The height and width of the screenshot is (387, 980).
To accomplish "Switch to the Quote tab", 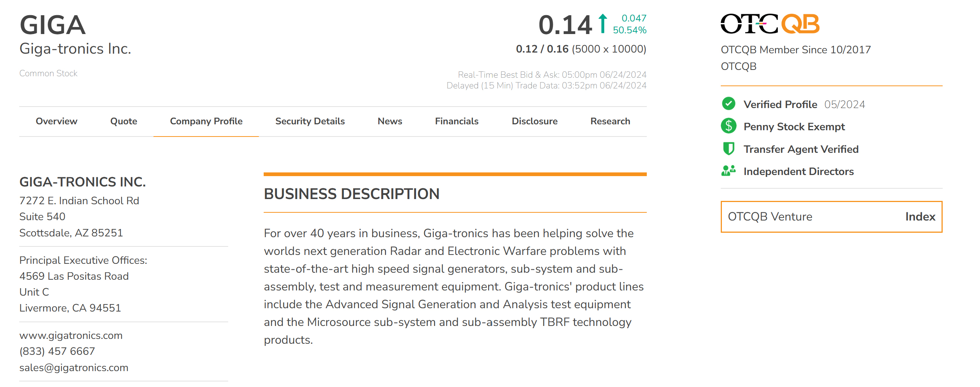I will point(124,121).
